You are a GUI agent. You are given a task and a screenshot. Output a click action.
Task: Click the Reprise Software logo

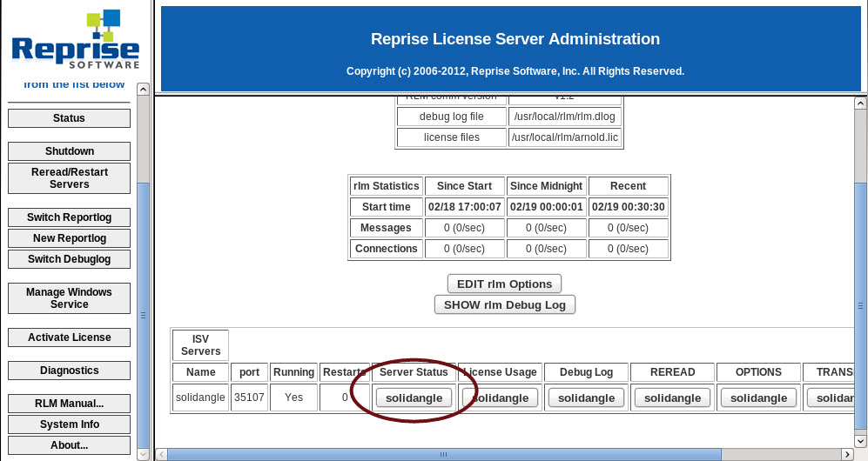pyautogui.click(x=75, y=40)
